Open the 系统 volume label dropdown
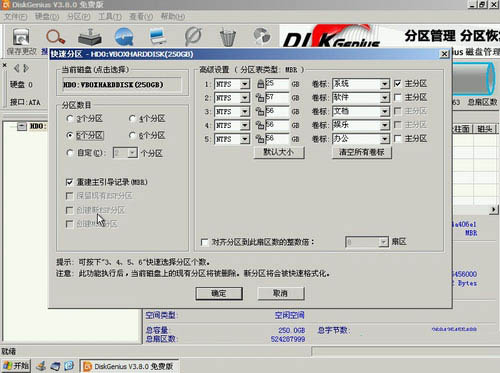The height and width of the screenshot is (373, 500). (385, 84)
